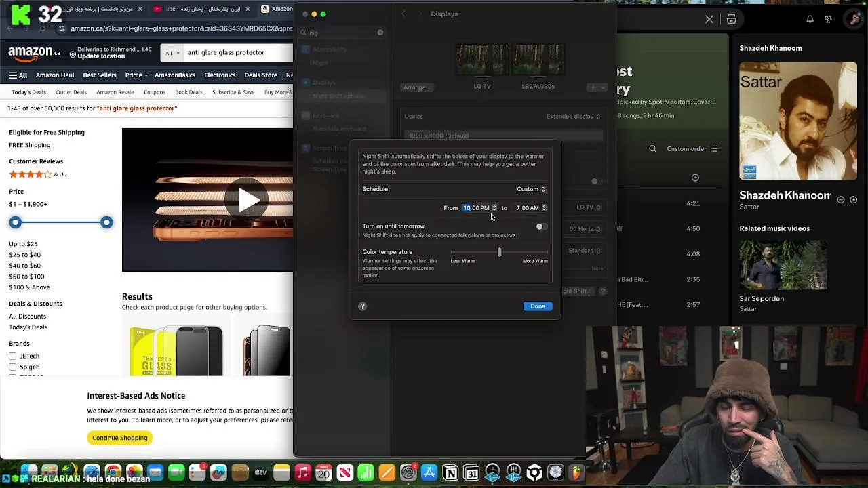Click Update location on Amazon

[101, 56]
